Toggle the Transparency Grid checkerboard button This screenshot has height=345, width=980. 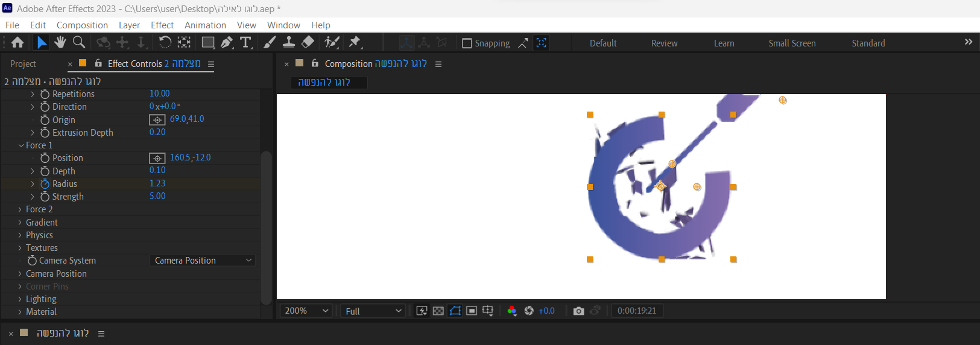click(x=438, y=311)
